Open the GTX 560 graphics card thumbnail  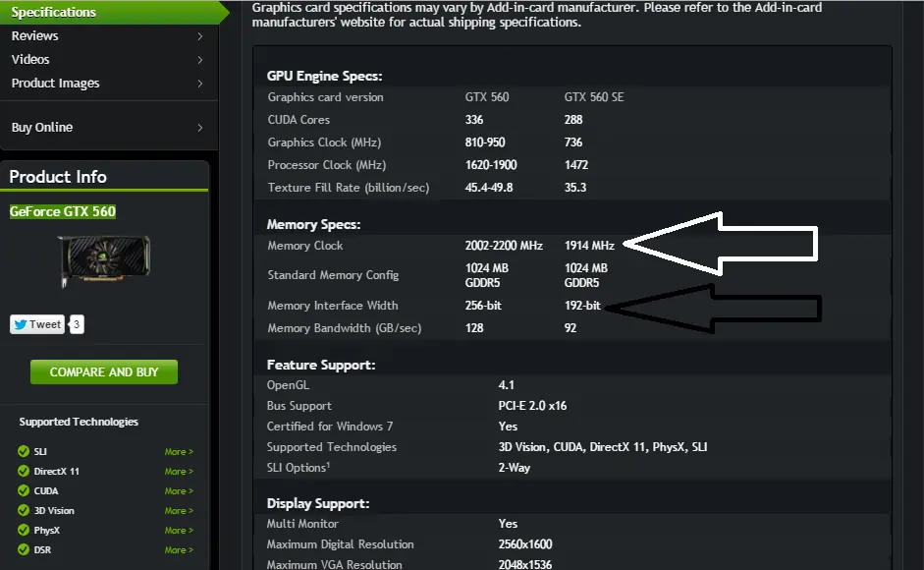point(104,259)
